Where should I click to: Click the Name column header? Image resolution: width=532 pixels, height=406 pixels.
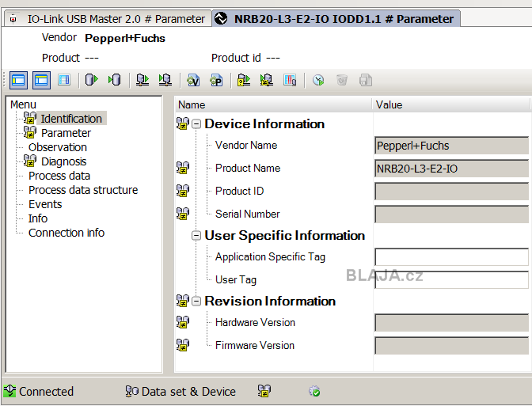pos(273,104)
